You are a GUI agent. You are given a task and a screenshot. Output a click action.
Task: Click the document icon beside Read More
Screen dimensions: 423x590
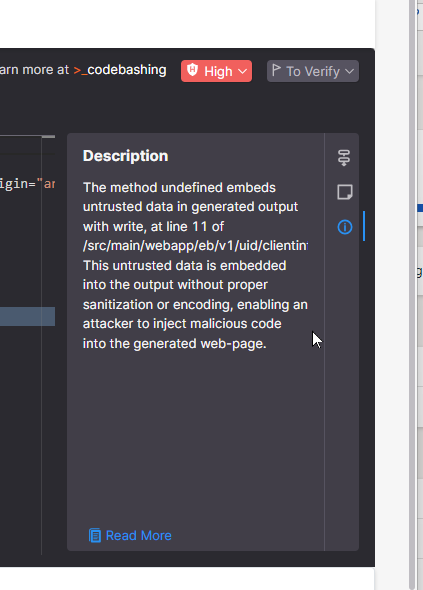[x=95, y=535]
